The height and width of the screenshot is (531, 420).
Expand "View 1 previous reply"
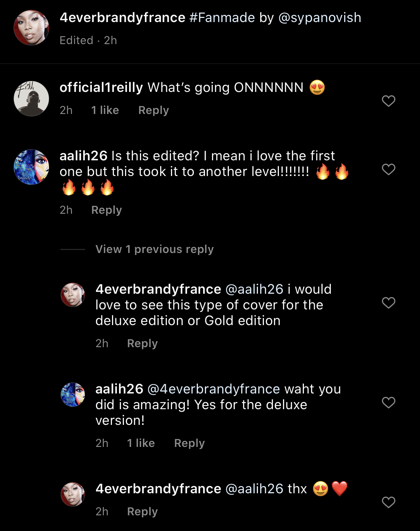(x=154, y=249)
